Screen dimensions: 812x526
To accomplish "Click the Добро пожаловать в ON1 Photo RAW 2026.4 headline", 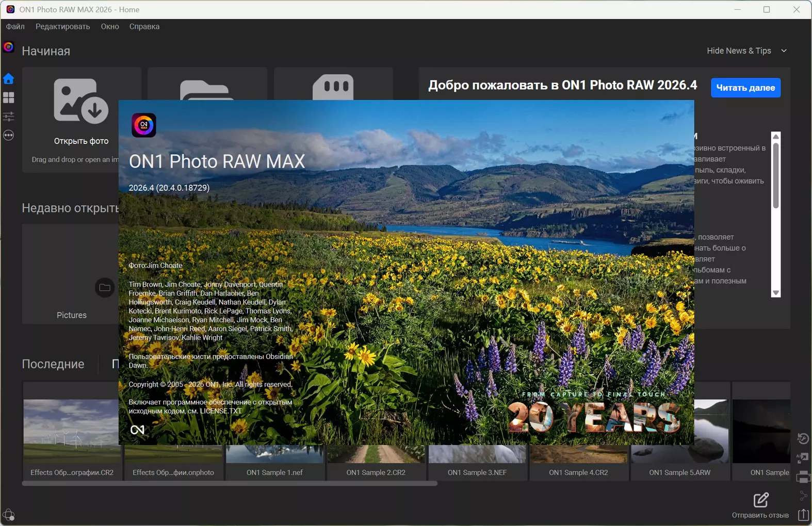I will [x=562, y=85].
